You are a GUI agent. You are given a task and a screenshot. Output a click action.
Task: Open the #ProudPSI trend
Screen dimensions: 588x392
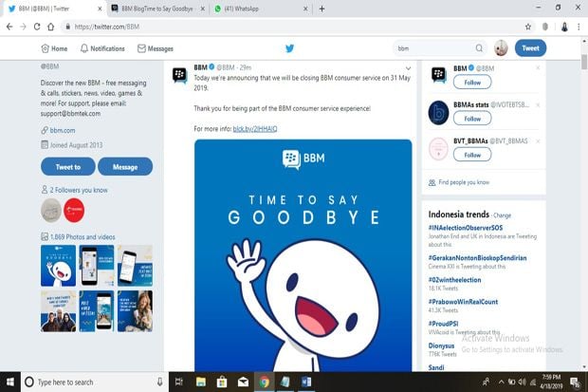coord(443,324)
